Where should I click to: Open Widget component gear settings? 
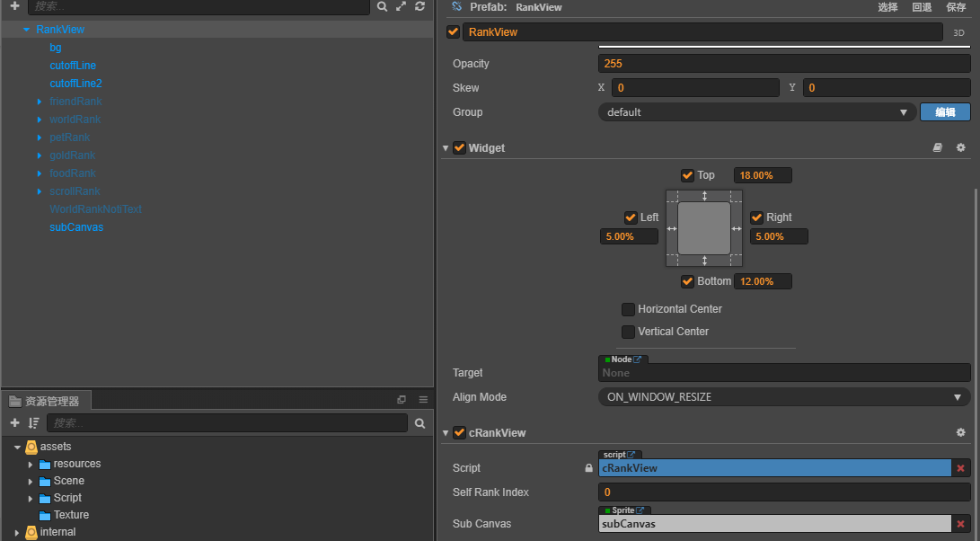960,147
